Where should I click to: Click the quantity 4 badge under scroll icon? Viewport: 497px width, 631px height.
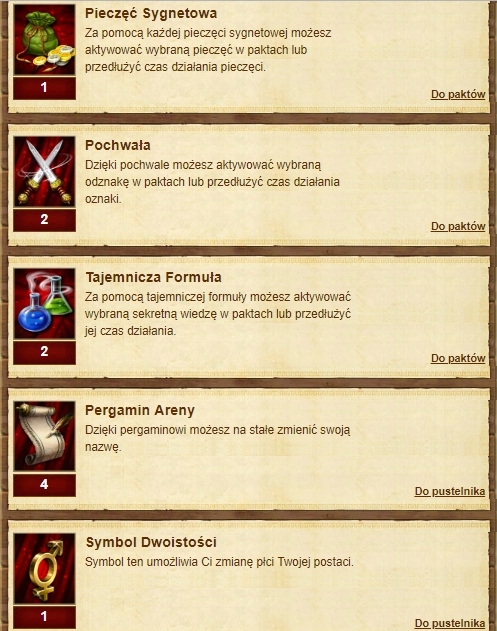click(x=44, y=485)
